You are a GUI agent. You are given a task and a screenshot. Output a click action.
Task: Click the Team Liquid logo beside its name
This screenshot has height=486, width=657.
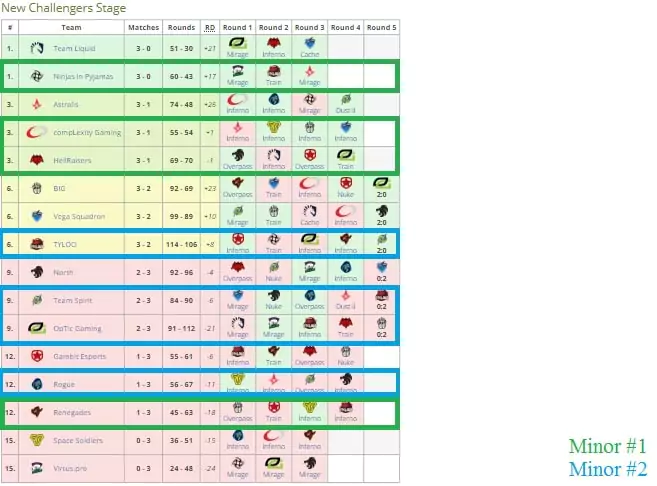point(37,48)
